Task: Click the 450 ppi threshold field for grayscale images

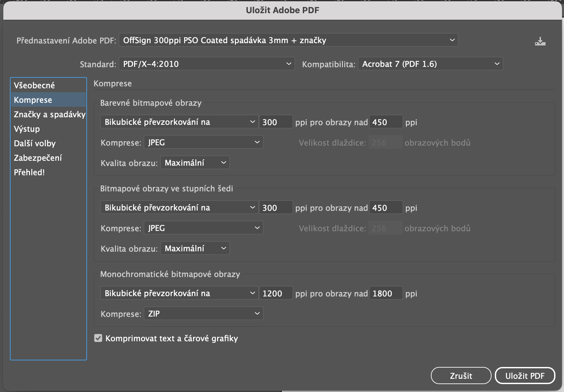Action: click(x=386, y=208)
